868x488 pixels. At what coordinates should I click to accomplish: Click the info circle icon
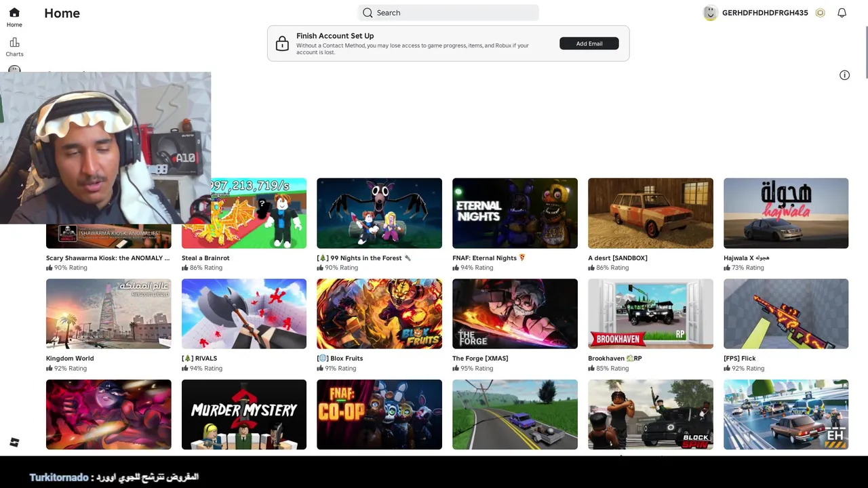pos(844,75)
